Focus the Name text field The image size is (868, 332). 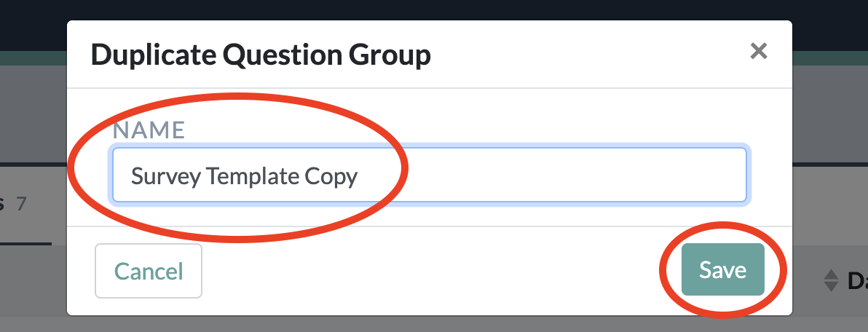coord(429,175)
